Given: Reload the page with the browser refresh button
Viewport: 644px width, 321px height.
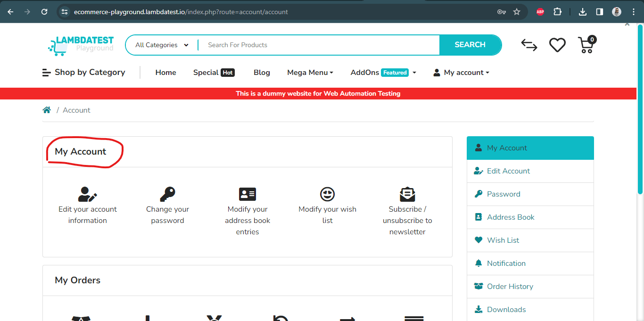Looking at the screenshot, I should [44, 12].
